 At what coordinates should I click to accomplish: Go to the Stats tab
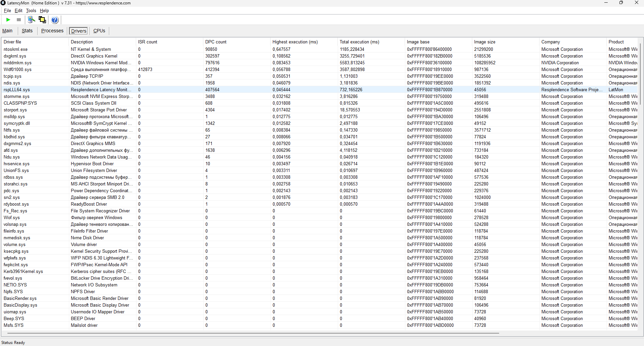(x=27, y=31)
